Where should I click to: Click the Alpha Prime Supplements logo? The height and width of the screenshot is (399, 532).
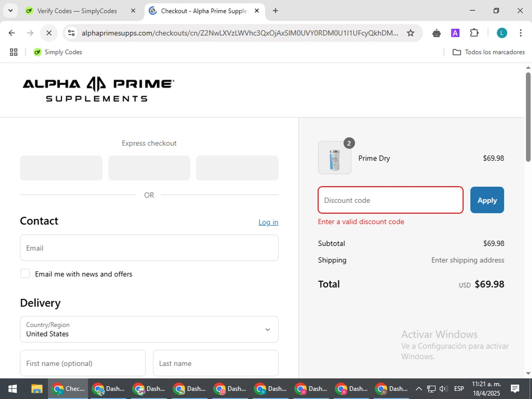tap(98, 89)
